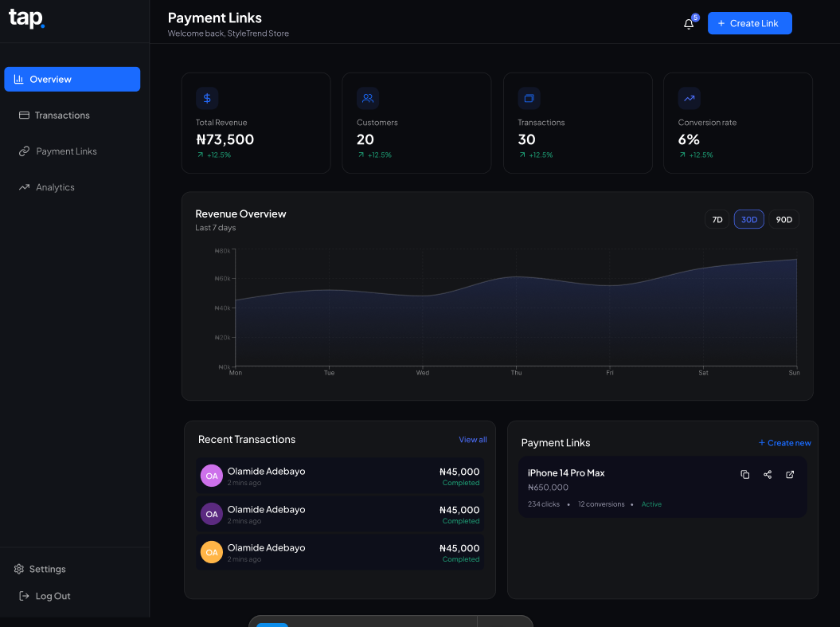
Task: Click the Settings gear icon
Action: point(19,569)
